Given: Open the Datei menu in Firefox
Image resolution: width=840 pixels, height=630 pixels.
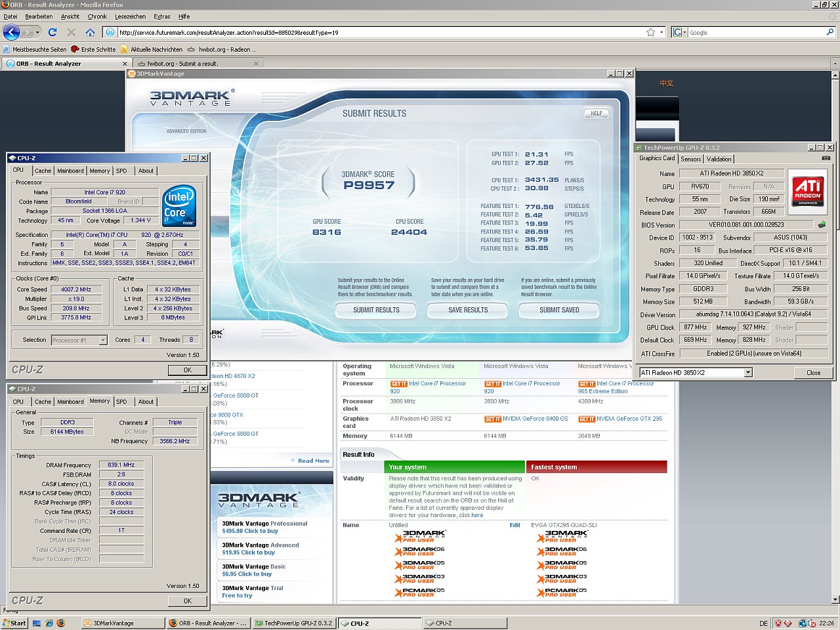Looking at the screenshot, I should click(10, 16).
